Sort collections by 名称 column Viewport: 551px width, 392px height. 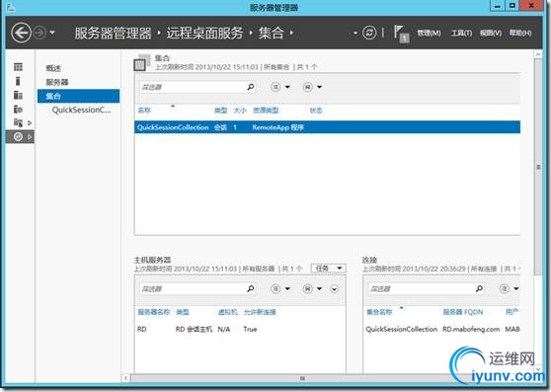144,111
